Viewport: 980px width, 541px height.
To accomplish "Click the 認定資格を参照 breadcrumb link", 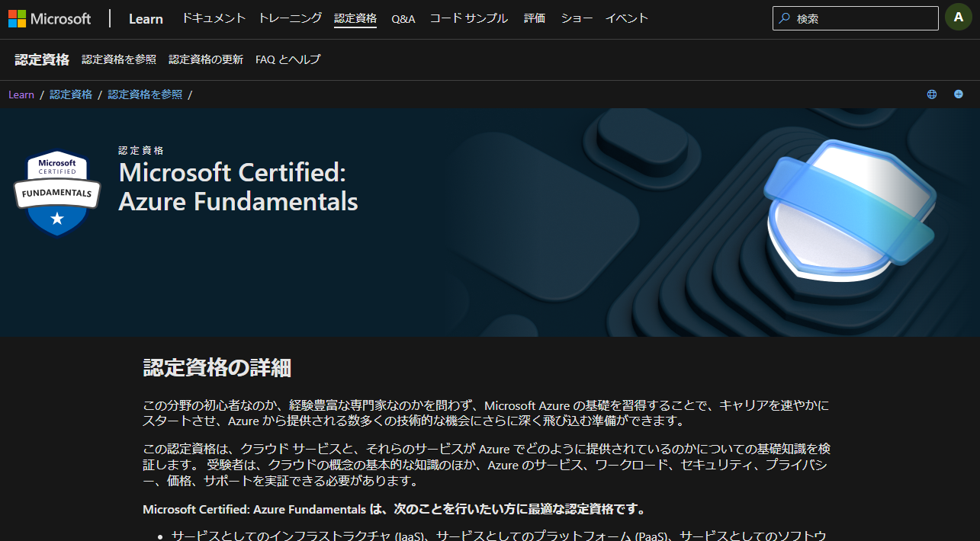I will [145, 94].
